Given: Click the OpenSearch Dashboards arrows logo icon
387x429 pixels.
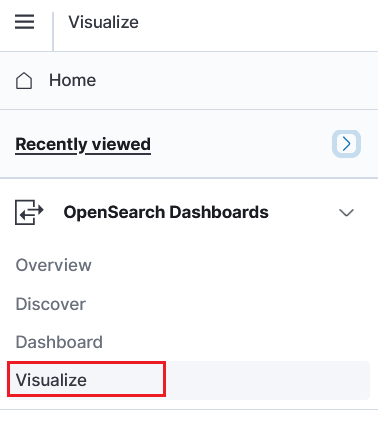Looking at the screenshot, I should click(29, 212).
